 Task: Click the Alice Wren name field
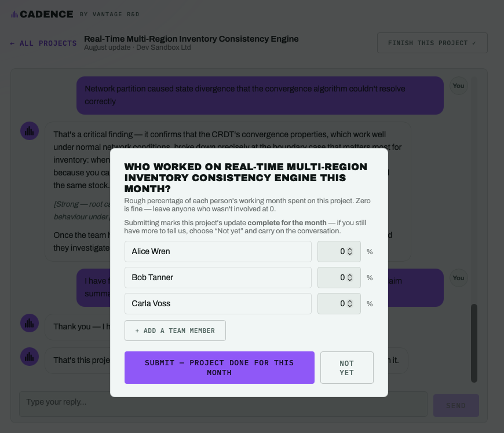(x=218, y=251)
